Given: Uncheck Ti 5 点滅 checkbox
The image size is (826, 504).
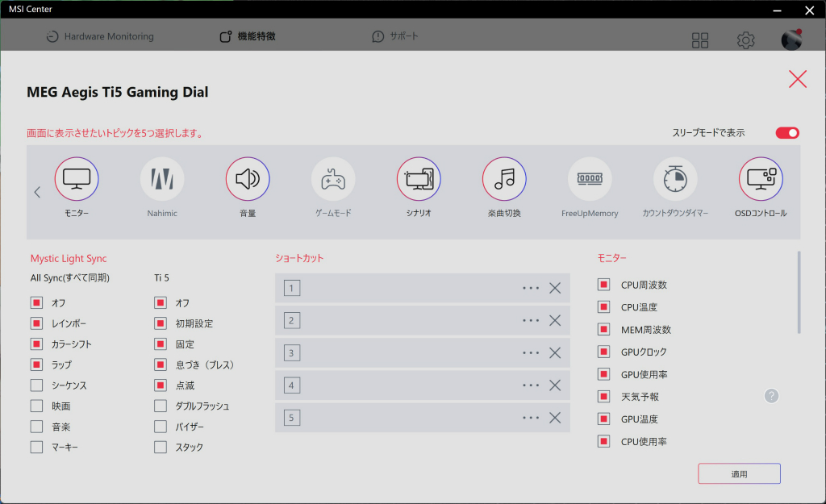Looking at the screenshot, I should click(x=161, y=385).
